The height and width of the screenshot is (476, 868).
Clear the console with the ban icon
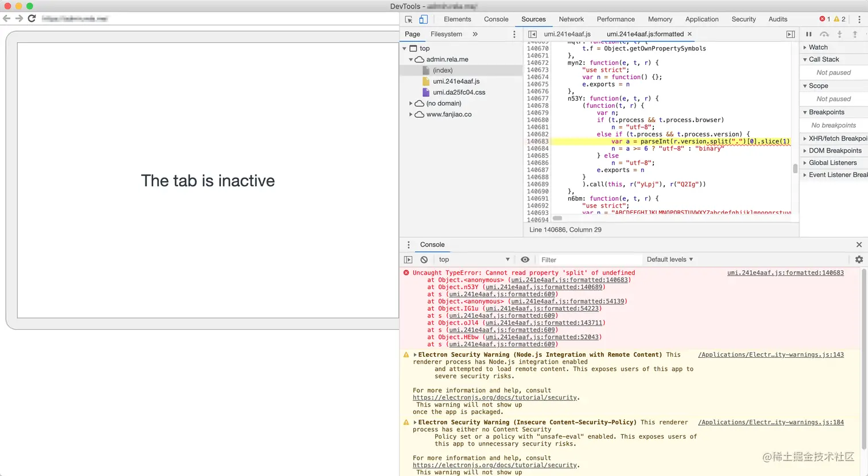[x=424, y=260]
